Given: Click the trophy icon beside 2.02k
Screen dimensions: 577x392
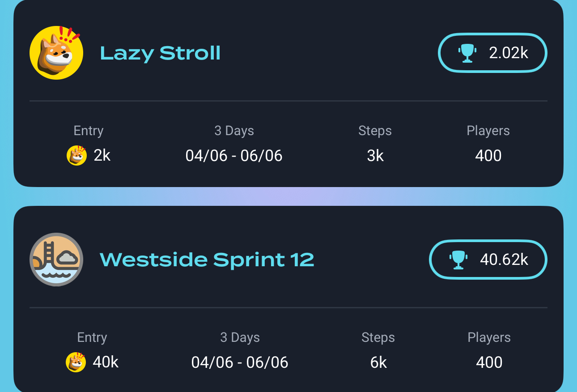Looking at the screenshot, I should 467,53.
